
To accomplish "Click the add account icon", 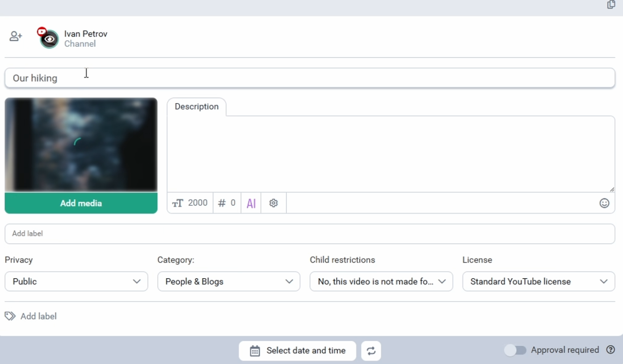I will [16, 37].
